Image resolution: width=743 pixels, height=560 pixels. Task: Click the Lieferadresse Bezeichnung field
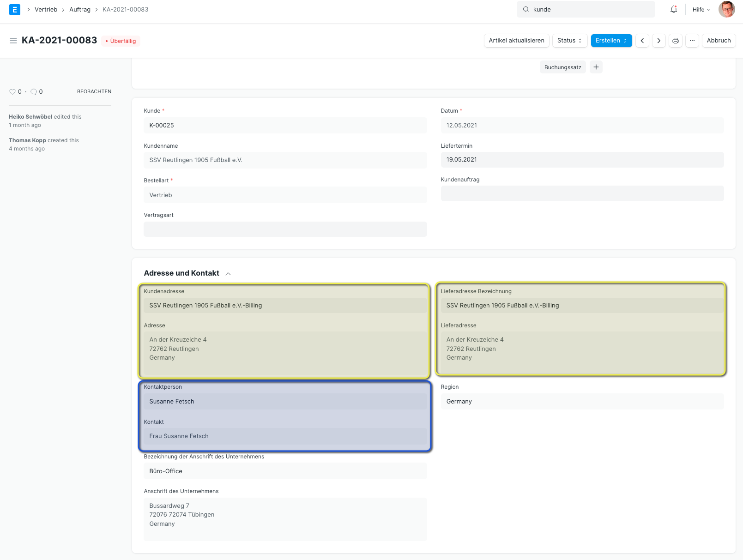pyautogui.click(x=582, y=306)
